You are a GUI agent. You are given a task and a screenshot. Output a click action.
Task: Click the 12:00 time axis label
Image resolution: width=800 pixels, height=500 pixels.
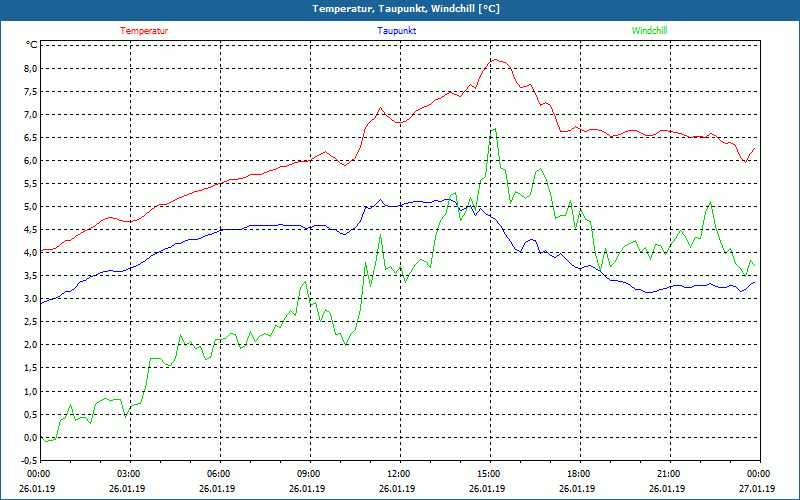[x=398, y=473]
